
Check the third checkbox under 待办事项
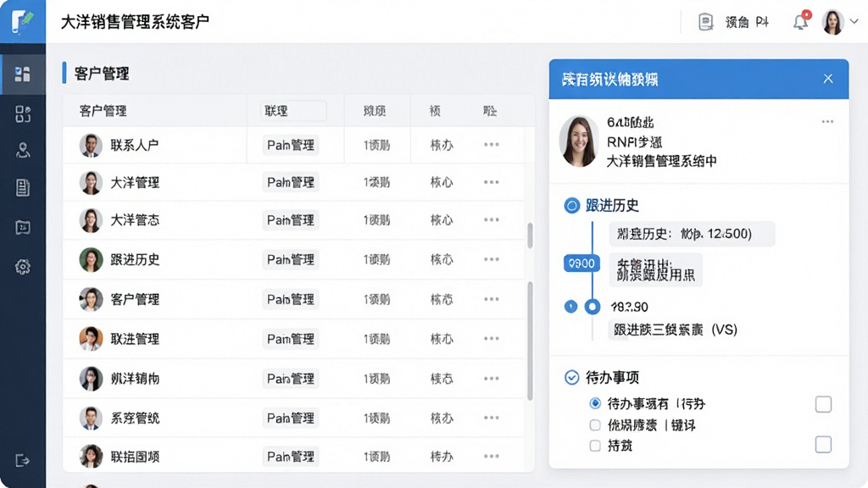tap(595, 446)
